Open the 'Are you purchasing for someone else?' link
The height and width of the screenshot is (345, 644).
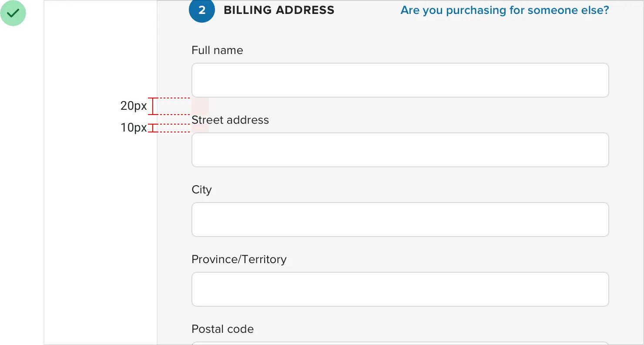tap(504, 10)
